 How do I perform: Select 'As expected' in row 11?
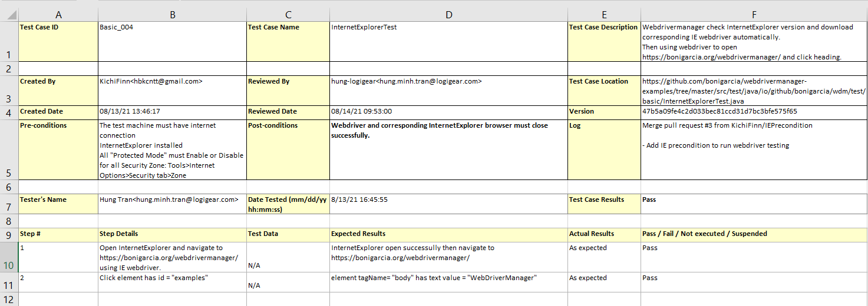[x=604, y=282]
